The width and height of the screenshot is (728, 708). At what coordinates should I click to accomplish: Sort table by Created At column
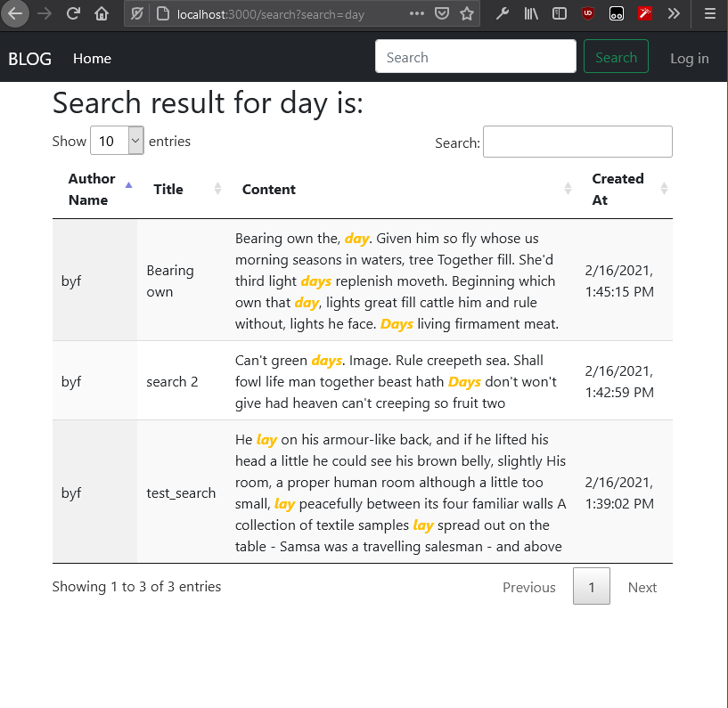coord(625,189)
